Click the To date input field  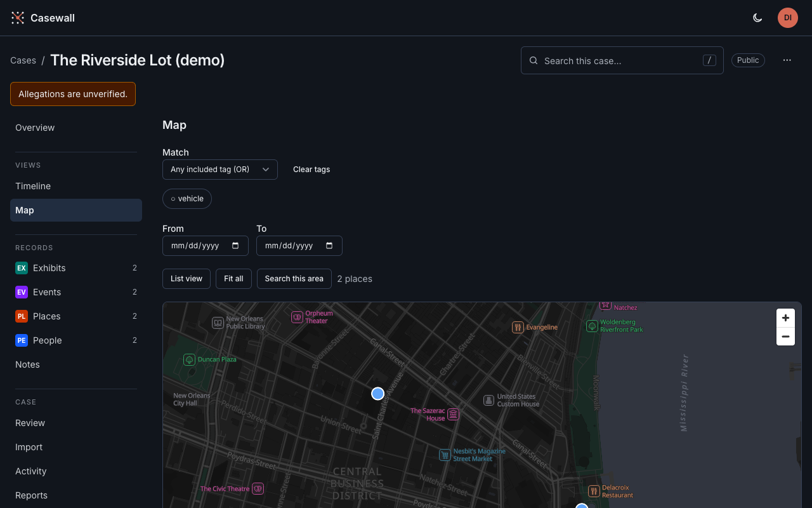coord(299,246)
